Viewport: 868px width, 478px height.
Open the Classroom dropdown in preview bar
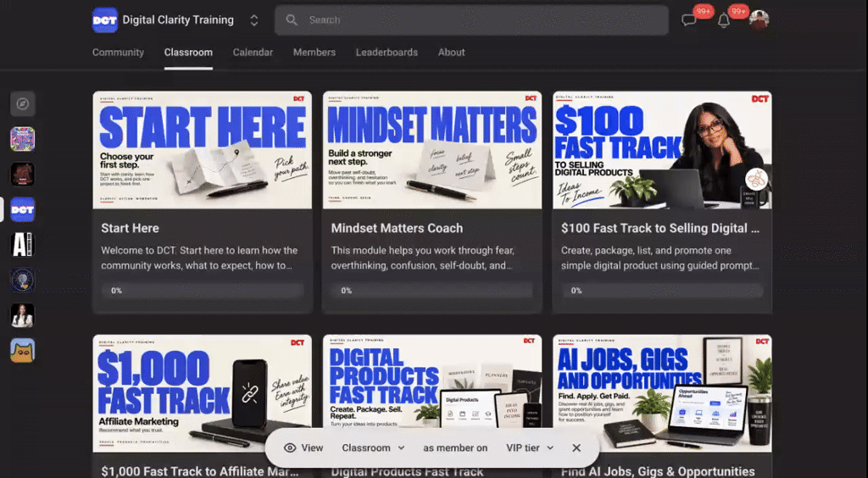(373, 447)
